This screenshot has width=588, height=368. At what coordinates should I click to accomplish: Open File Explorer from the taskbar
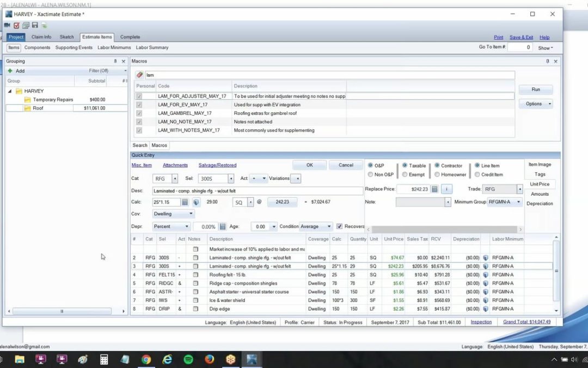20,359
